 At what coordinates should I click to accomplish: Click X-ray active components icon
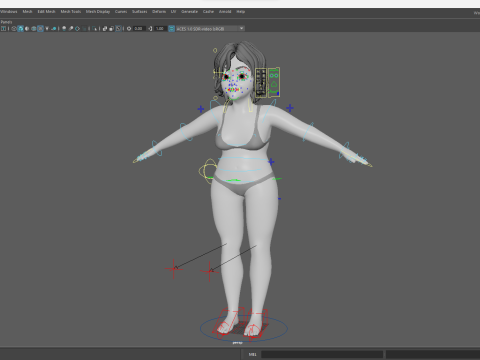coord(111,29)
